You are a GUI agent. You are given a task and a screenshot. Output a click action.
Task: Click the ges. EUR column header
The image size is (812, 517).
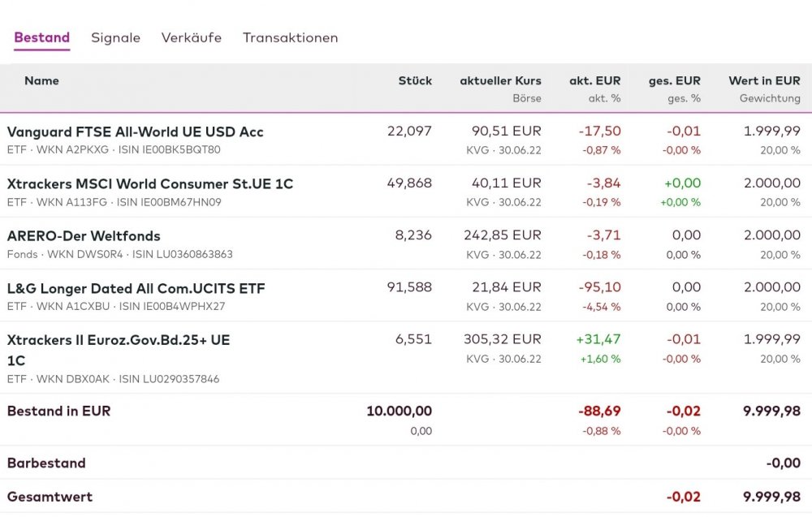tap(674, 80)
